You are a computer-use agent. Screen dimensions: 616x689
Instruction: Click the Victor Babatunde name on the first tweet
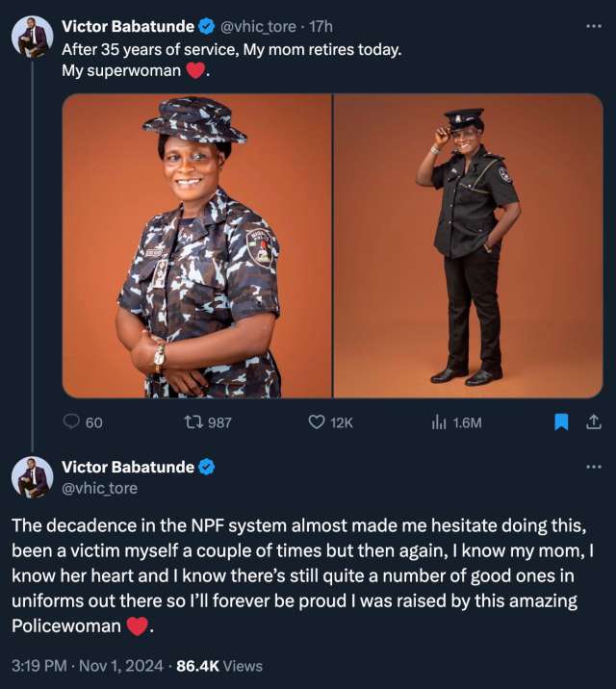pyautogui.click(x=128, y=27)
